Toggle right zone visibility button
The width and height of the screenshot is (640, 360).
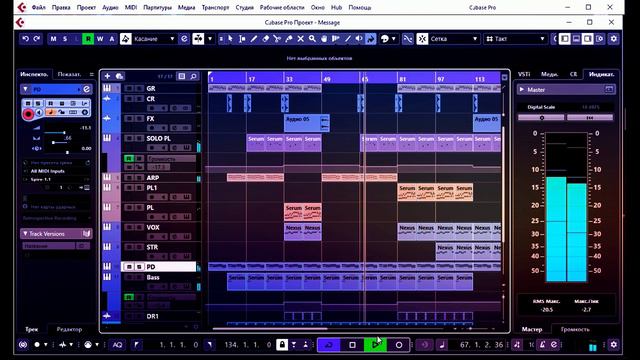click(x=588, y=39)
